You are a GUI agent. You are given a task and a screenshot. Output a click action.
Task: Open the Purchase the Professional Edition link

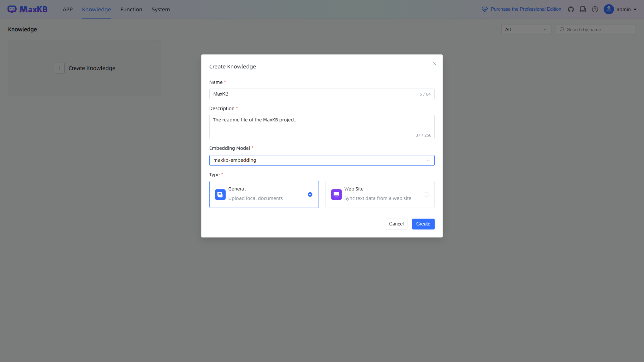[x=525, y=9]
